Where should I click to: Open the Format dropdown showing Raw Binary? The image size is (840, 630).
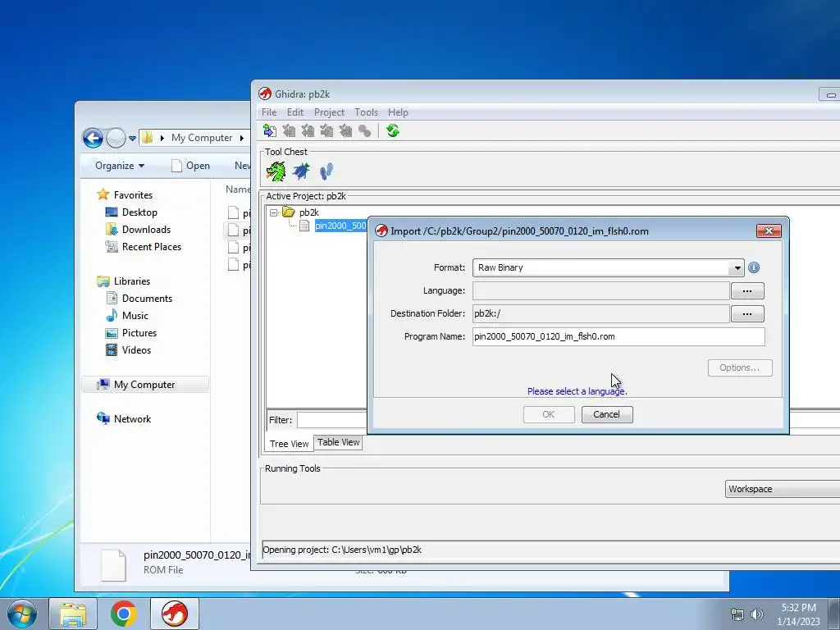point(737,268)
